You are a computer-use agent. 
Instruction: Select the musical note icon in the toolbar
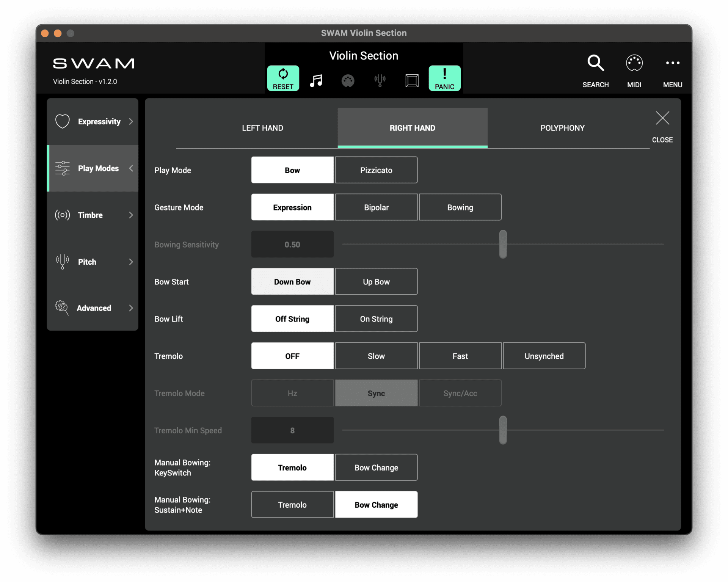point(316,80)
